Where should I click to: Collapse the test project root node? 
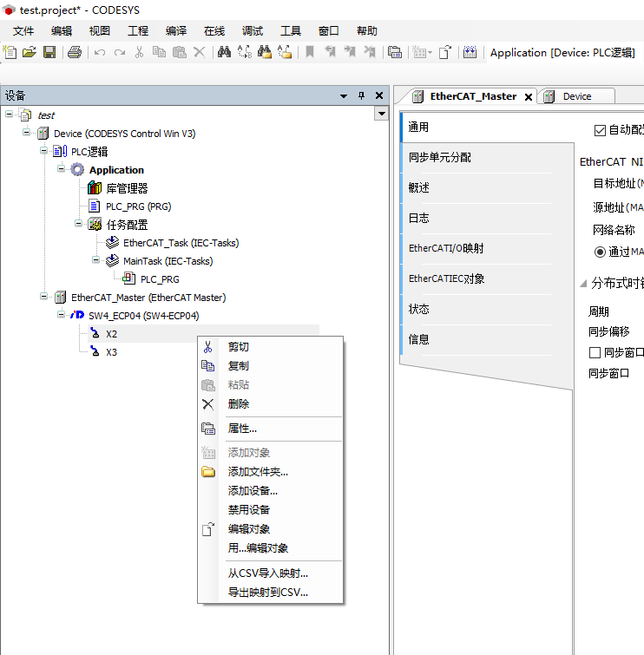tap(10, 114)
